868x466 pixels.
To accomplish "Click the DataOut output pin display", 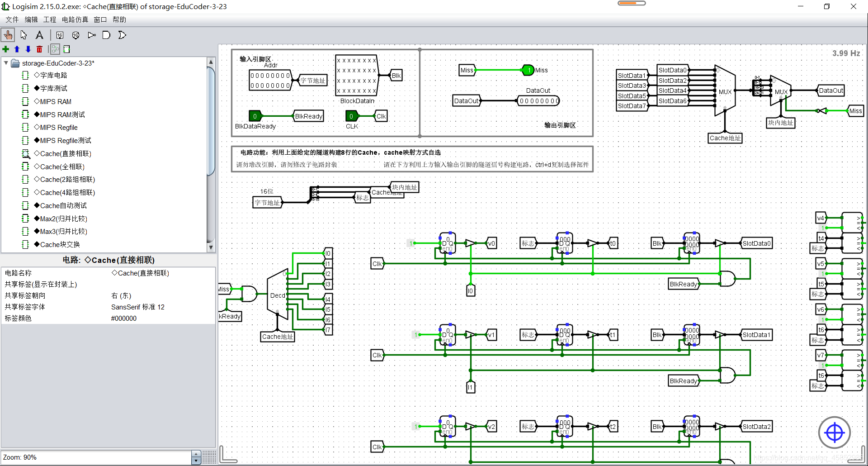I will click(x=538, y=101).
